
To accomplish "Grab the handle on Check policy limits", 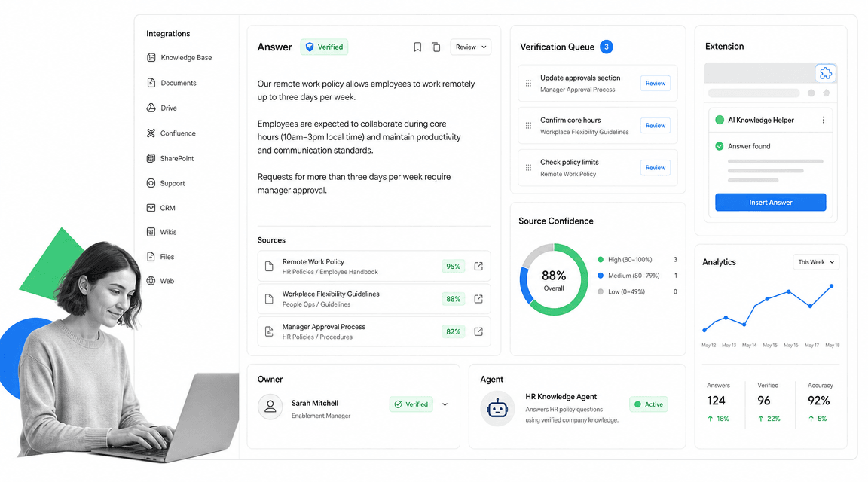I will click(x=528, y=168).
